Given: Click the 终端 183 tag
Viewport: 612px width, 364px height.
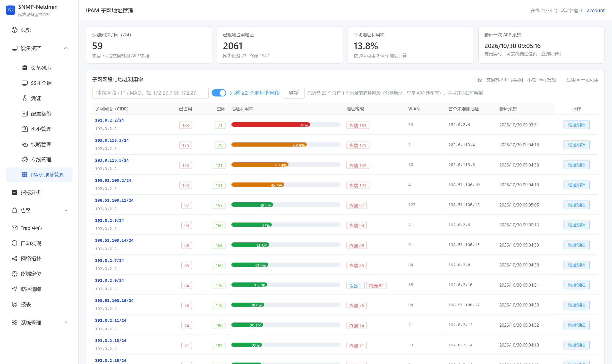Looking at the screenshot, I should (x=358, y=125).
